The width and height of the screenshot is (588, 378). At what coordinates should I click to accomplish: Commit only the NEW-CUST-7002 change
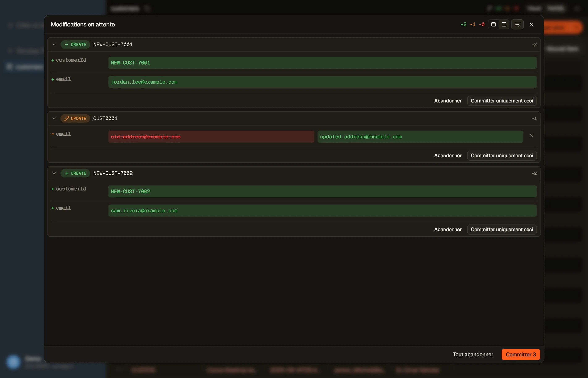(502, 230)
